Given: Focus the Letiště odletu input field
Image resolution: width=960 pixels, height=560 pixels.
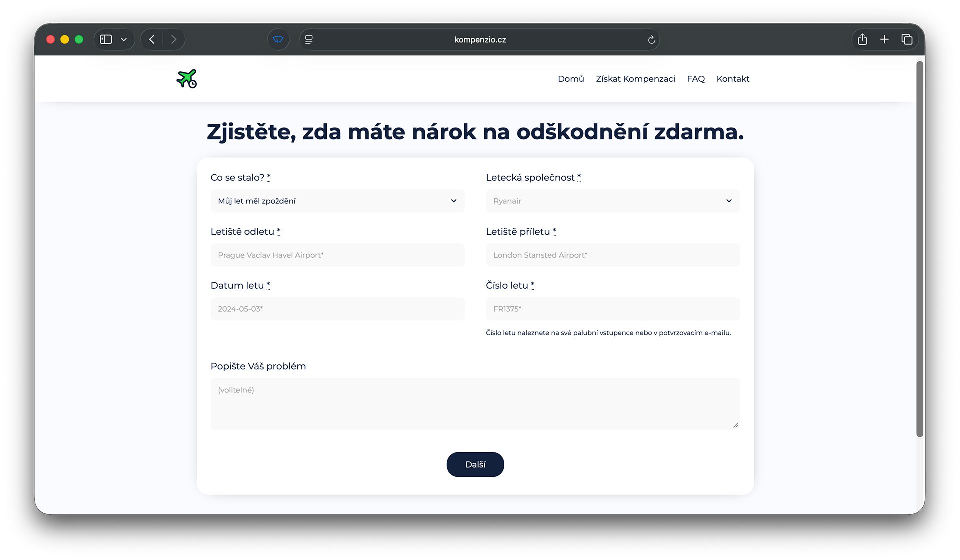Looking at the screenshot, I should [337, 255].
